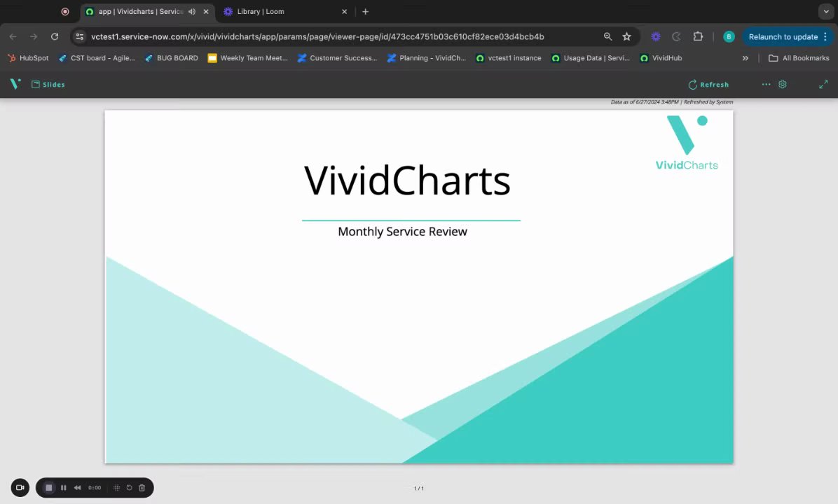Focus the address bar URL
The height and width of the screenshot is (504, 838).
pyautogui.click(x=317, y=36)
